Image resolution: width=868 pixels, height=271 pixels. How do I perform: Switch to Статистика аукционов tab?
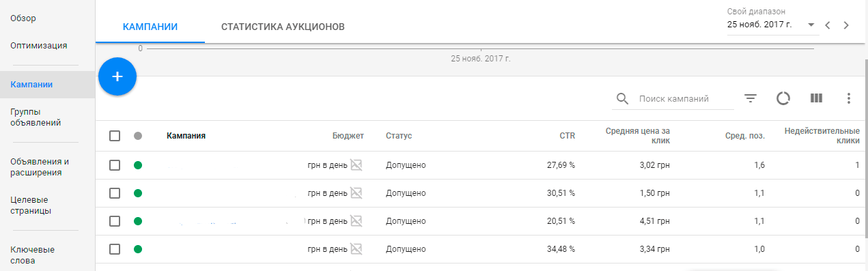tap(283, 27)
